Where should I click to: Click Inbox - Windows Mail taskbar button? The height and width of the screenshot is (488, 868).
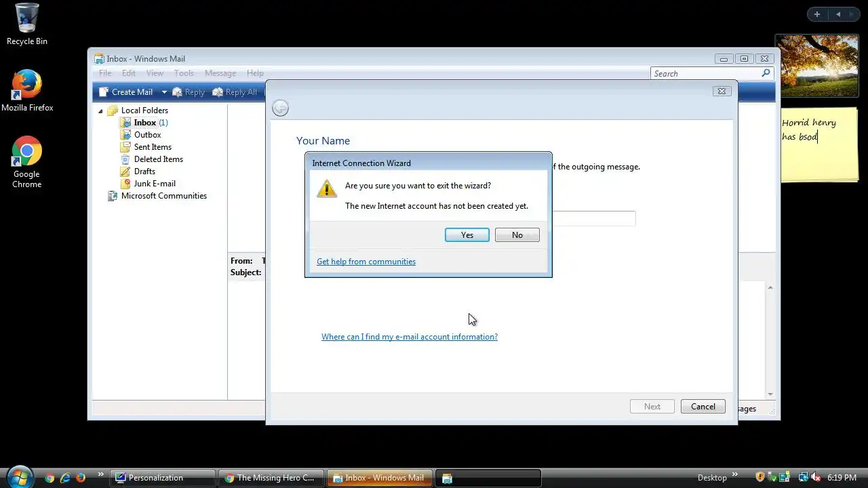coord(379,478)
